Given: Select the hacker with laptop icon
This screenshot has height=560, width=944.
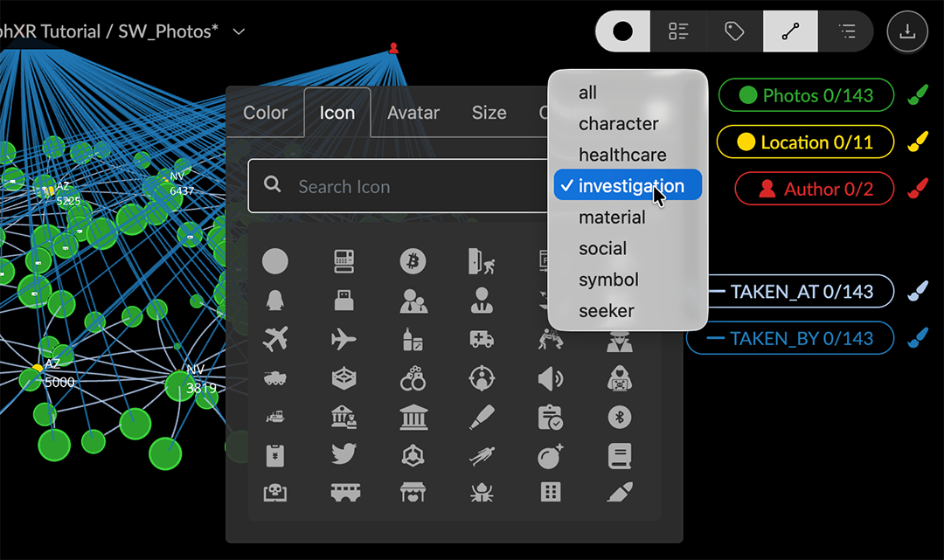Looking at the screenshot, I should tap(619, 379).
